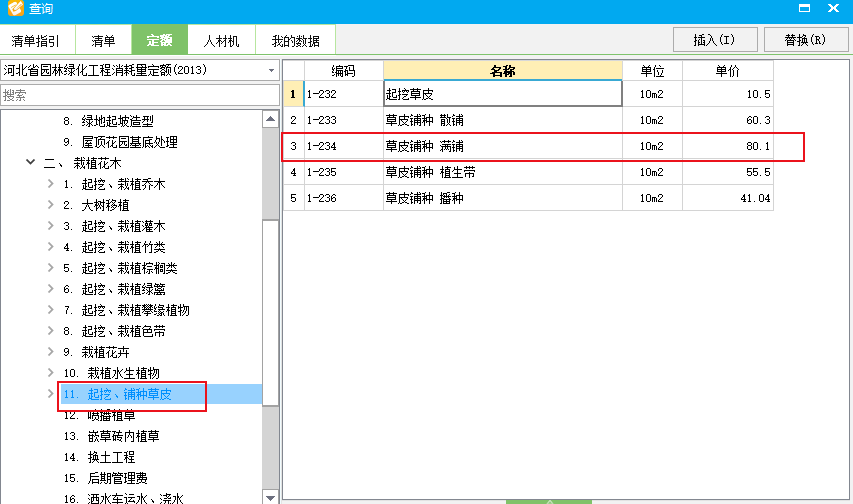Click the 单价 column header
Viewport: 853px width, 504px height.
727,71
